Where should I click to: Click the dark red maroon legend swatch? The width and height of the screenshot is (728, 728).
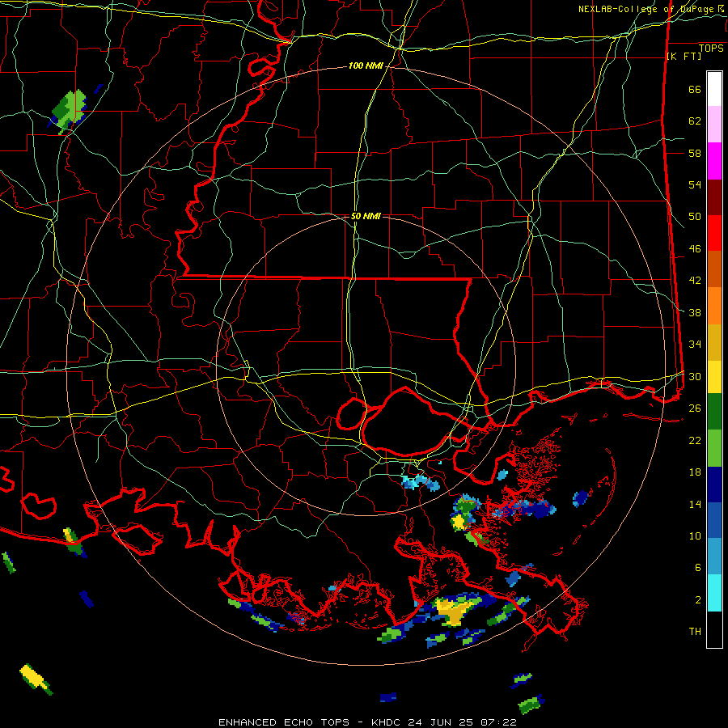point(714,197)
